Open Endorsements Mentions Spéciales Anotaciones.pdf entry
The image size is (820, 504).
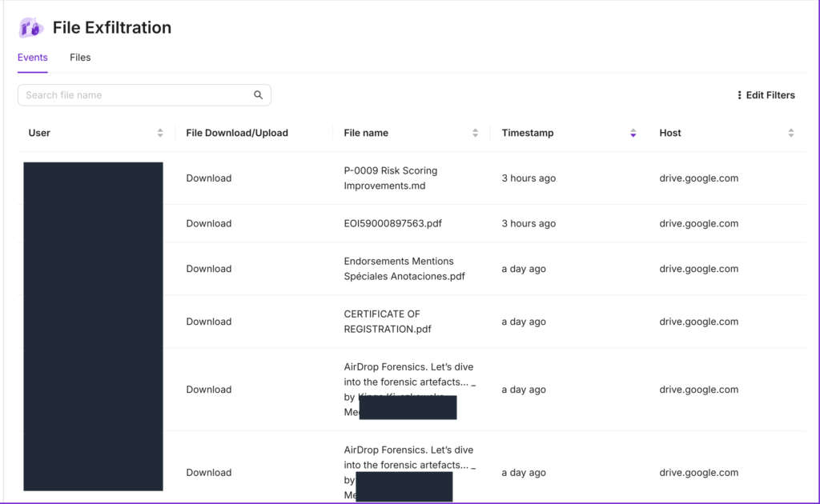[399, 269]
